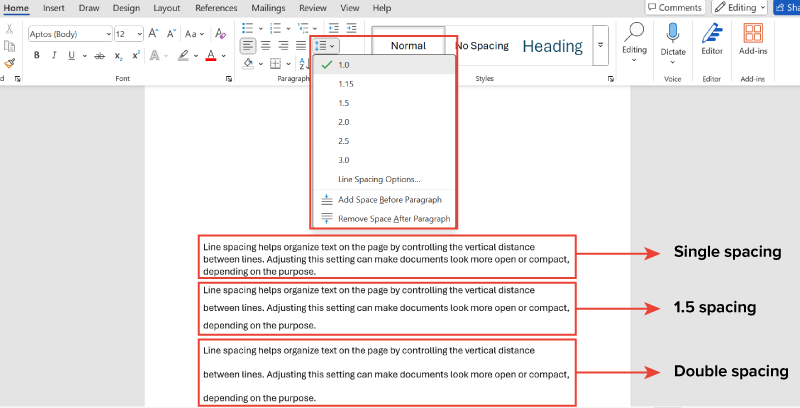This screenshot has height=408, width=800.
Task: Choose 2.5 line spacing
Action: tap(383, 141)
